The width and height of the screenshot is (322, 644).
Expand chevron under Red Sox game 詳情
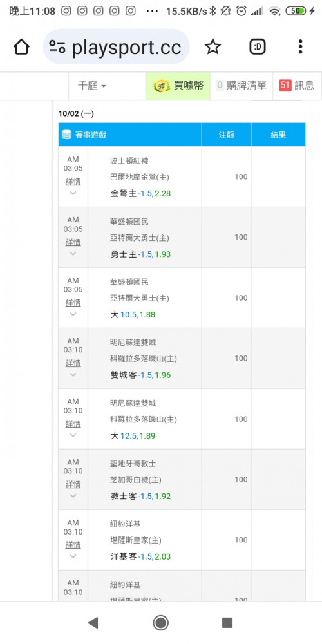pos(73,193)
